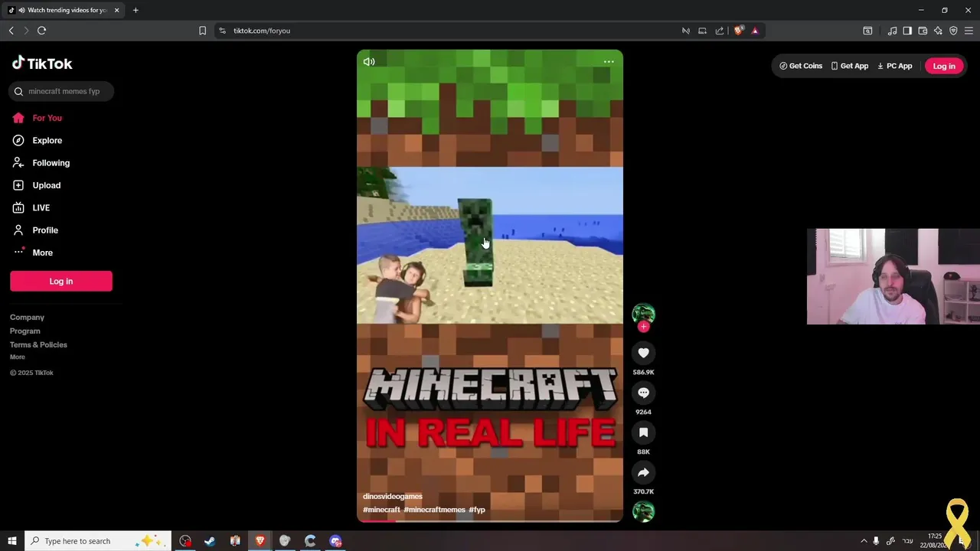Open Leo AI sparkle icon
Screen dimensions: 980x551
[938, 31]
